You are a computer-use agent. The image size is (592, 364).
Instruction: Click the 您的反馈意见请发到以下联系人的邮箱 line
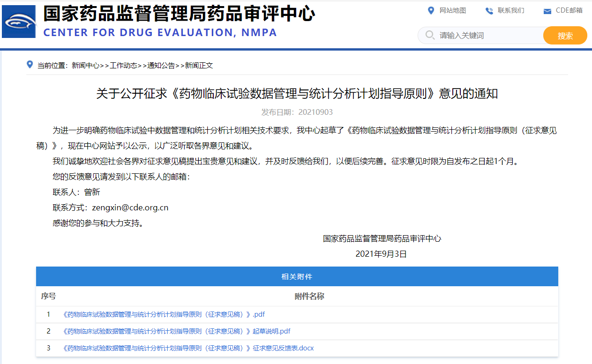coord(121,177)
